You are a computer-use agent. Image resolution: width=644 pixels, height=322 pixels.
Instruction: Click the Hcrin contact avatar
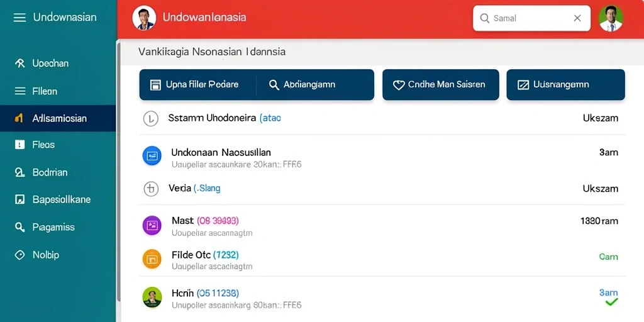[152, 297]
